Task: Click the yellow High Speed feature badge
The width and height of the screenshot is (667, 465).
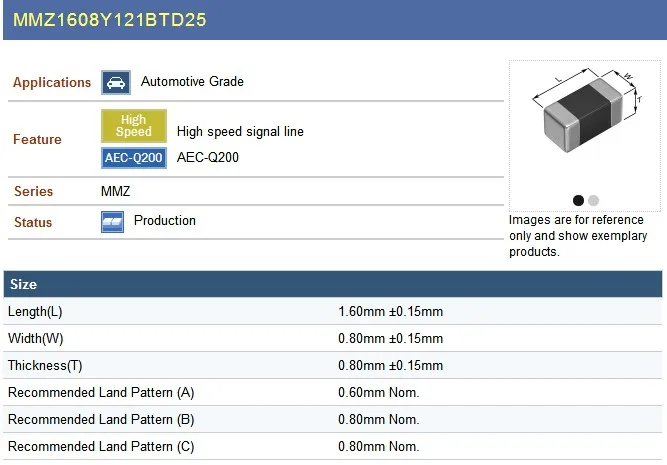Action: click(x=133, y=126)
